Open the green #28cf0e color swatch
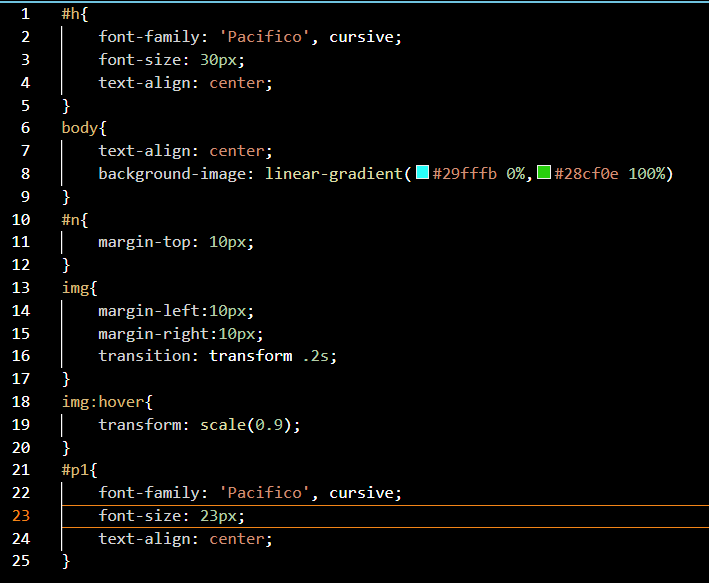The width and height of the screenshot is (709, 583). point(544,172)
